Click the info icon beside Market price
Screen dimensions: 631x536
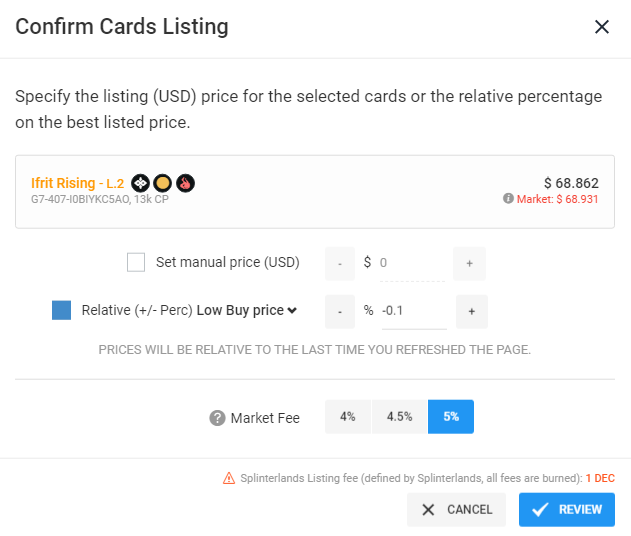point(508,198)
